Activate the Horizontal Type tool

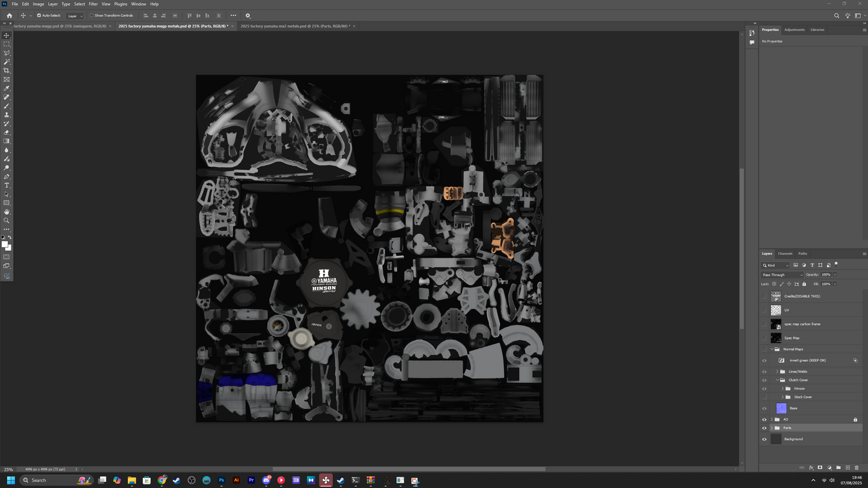point(7,185)
